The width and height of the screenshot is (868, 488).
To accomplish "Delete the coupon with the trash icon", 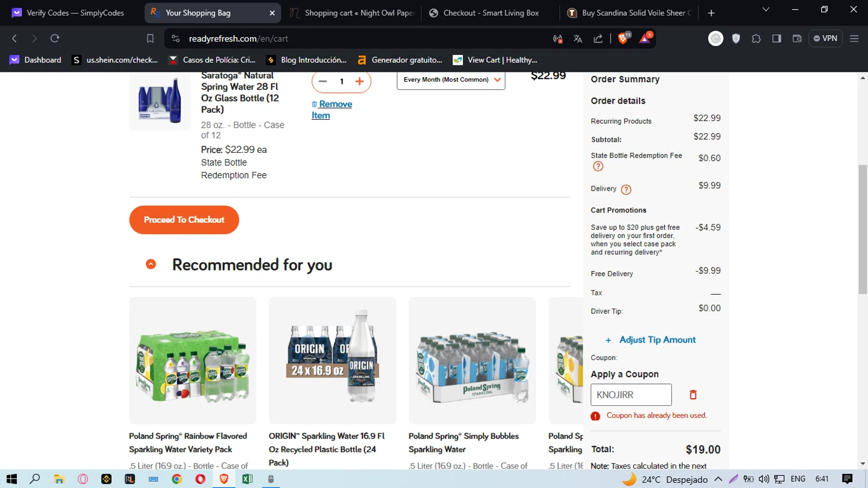I will click(693, 395).
